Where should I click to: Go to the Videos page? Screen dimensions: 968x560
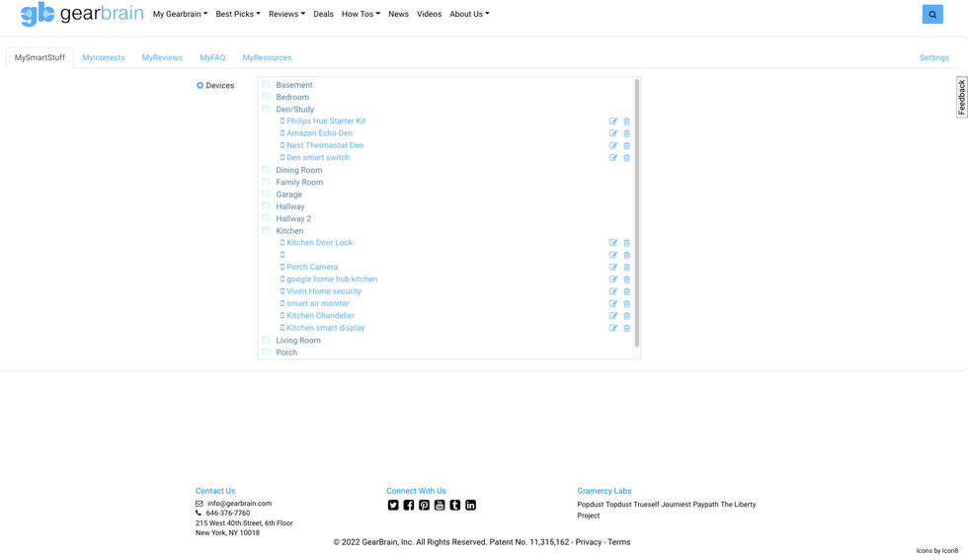click(x=429, y=14)
